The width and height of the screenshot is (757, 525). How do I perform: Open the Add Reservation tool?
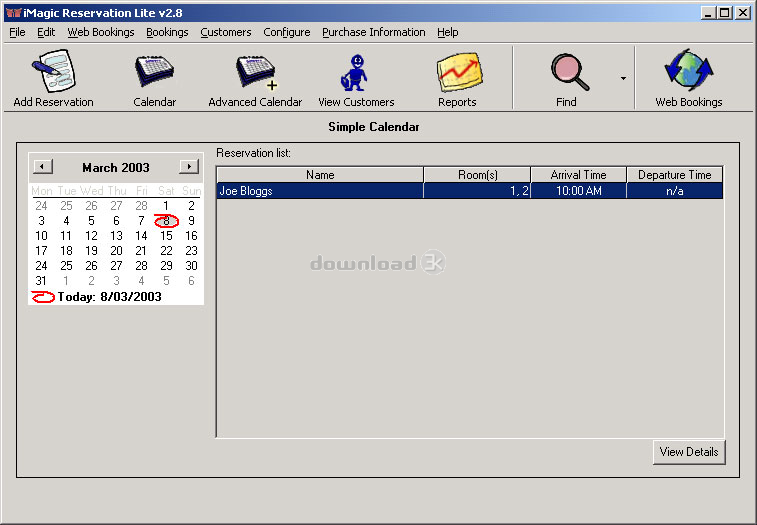pos(53,78)
